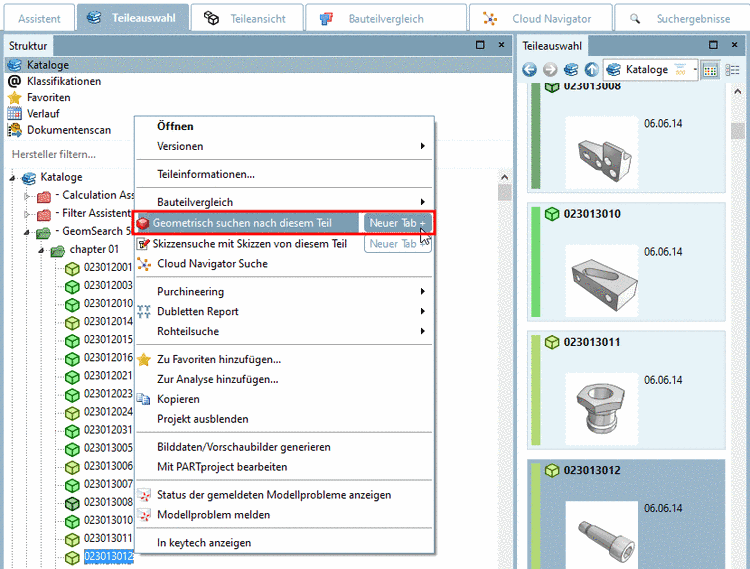Choose Status der gemeldeten Modellprobleme anzeigen
This screenshot has width=750, height=569.
click(x=274, y=495)
